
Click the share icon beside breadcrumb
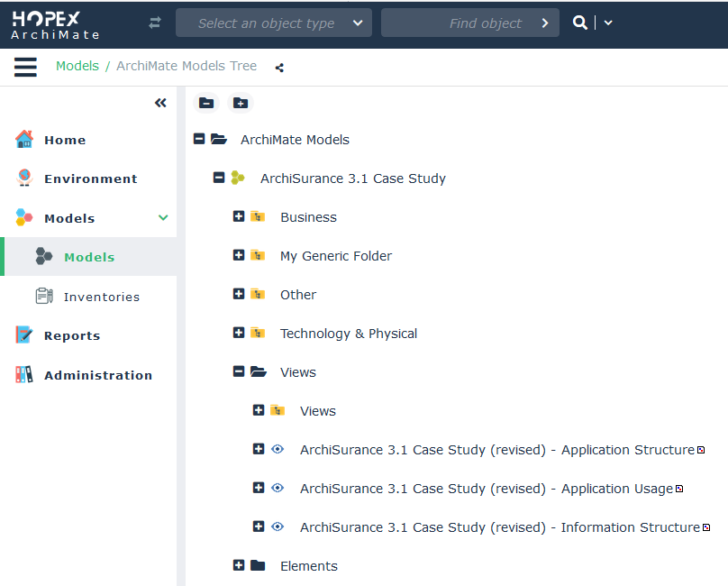point(279,68)
